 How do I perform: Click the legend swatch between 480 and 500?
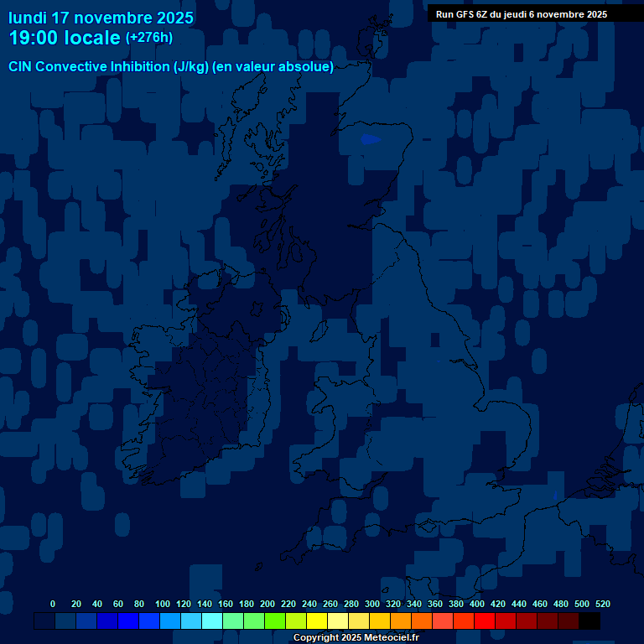click(x=568, y=621)
